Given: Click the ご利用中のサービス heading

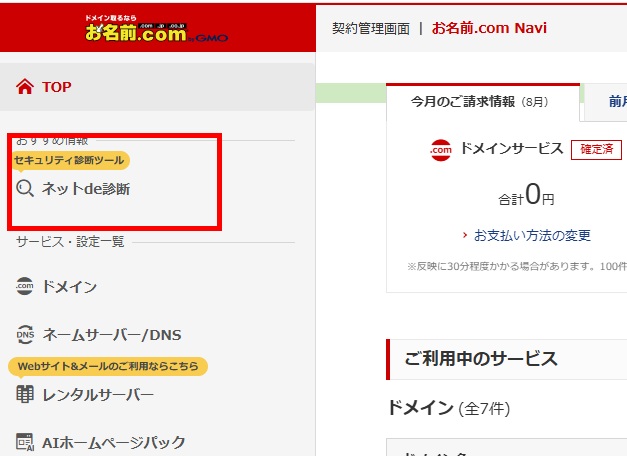Looking at the screenshot, I should click(x=481, y=358).
